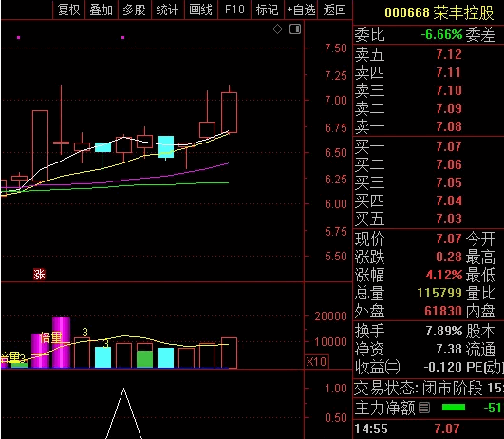Click the 7.50 price axis label

coord(336,48)
